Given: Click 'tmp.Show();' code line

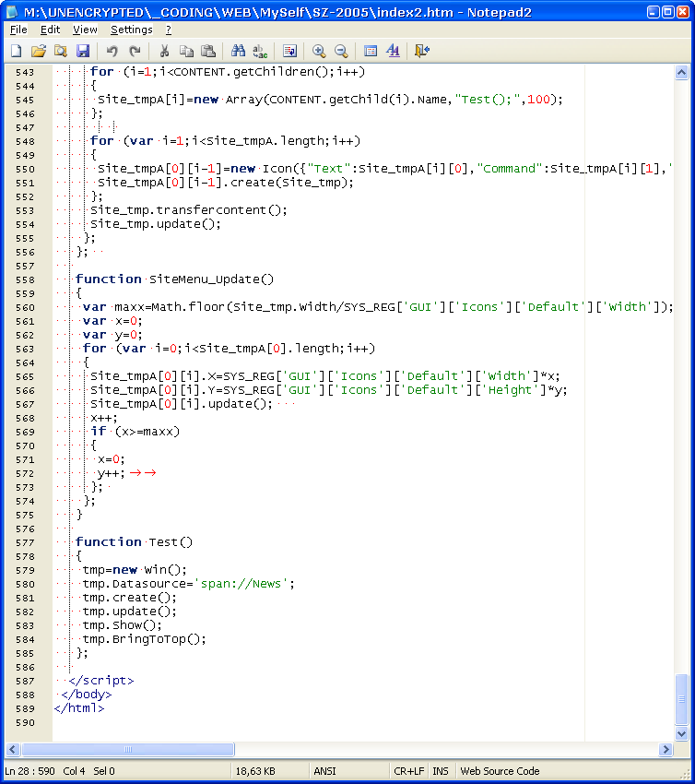Looking at the screenshot, I should click(123, 625).
